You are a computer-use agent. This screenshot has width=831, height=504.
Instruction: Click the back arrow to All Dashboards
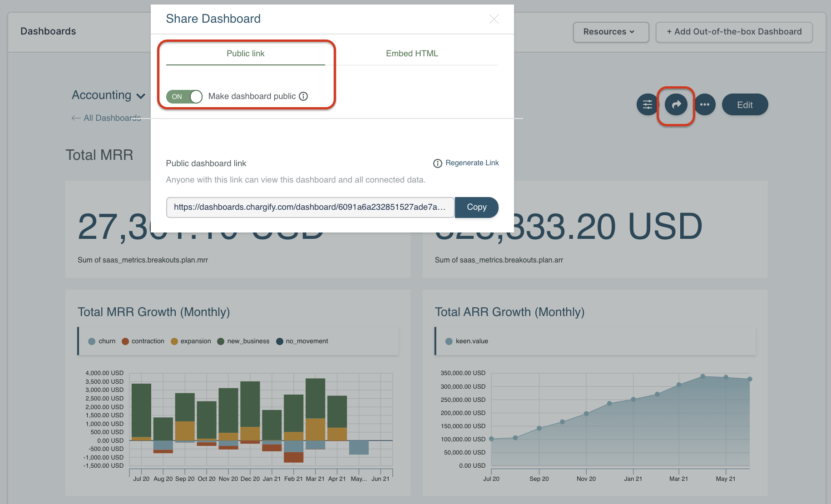pyautogui.click(x=76, y=118)
